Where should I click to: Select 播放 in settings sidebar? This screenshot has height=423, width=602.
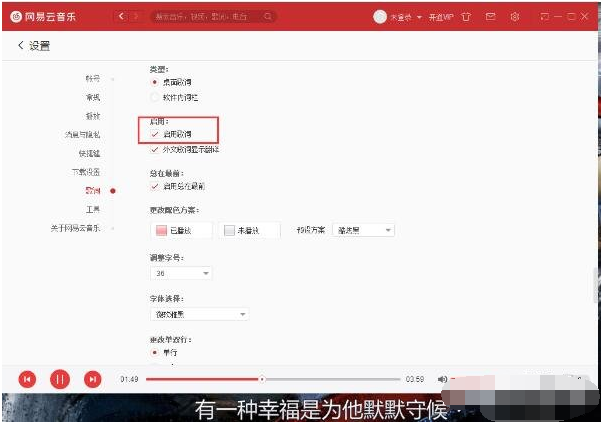(x=93, y=116)
